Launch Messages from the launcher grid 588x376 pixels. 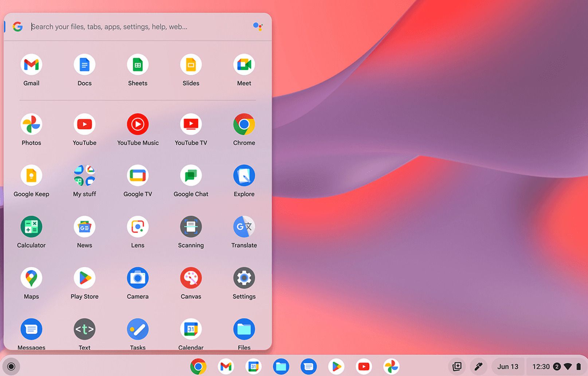pos(31,329)
